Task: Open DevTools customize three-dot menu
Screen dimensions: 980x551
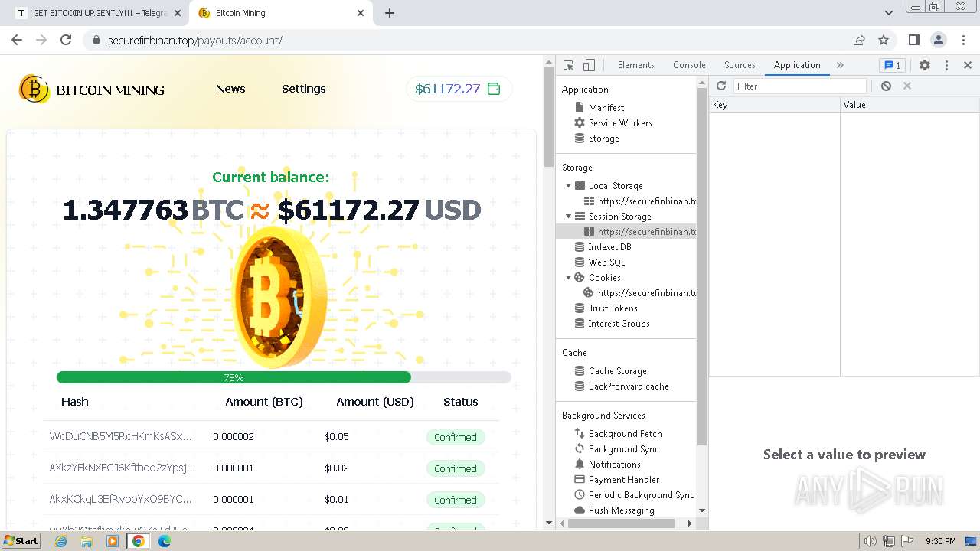Action: click(946, 65)
